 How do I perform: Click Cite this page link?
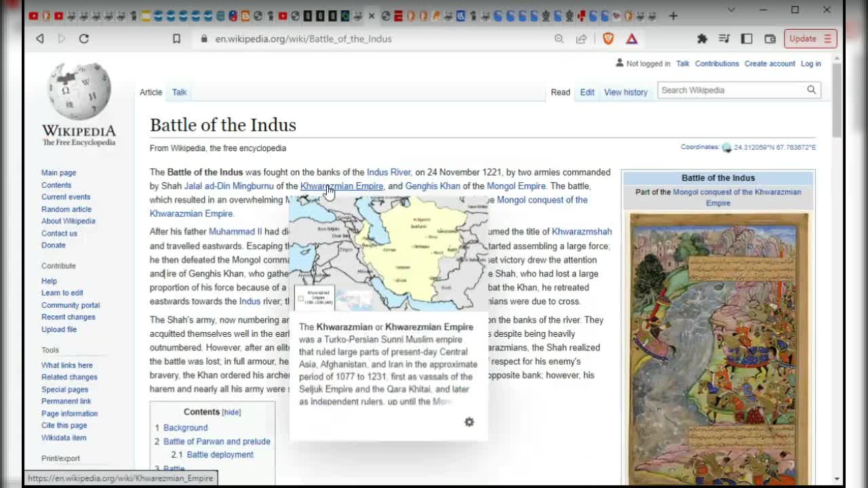coord(64,426)
